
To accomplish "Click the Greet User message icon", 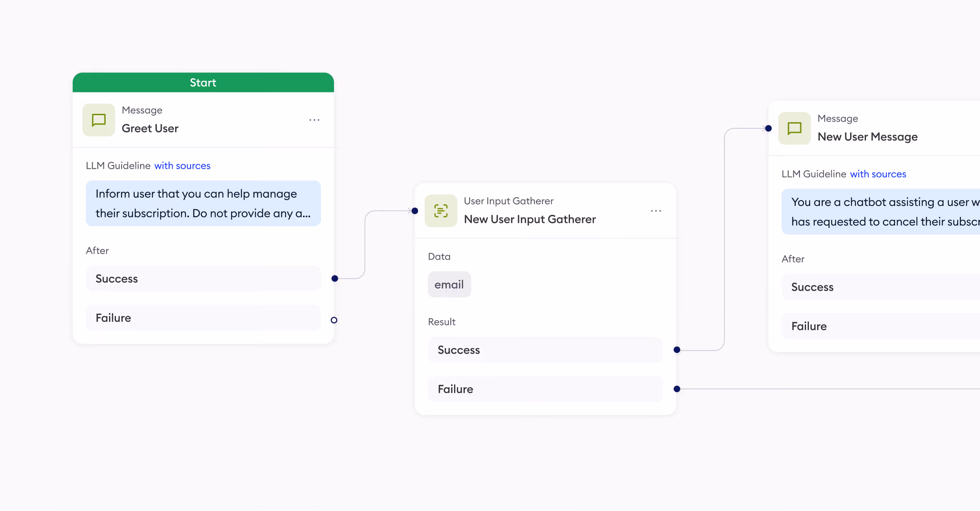I will (98, 120).
